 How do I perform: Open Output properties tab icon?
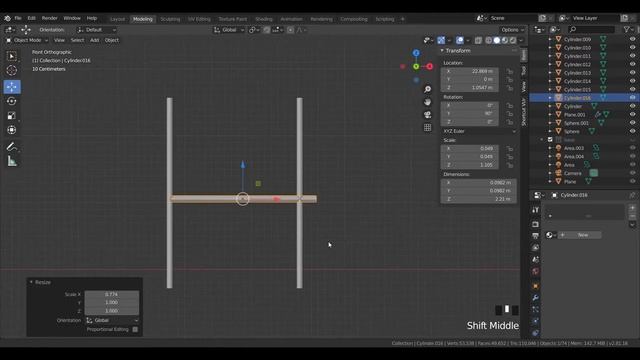point(536,236)
